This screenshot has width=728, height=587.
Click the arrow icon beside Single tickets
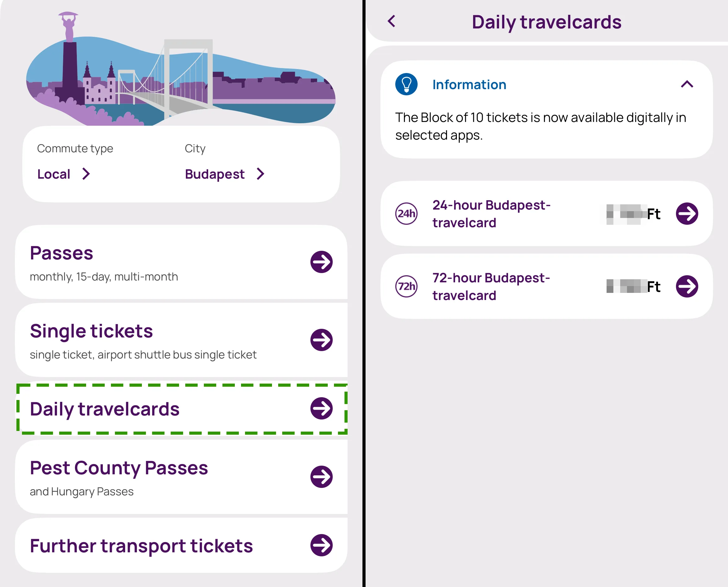coord(321,340)
